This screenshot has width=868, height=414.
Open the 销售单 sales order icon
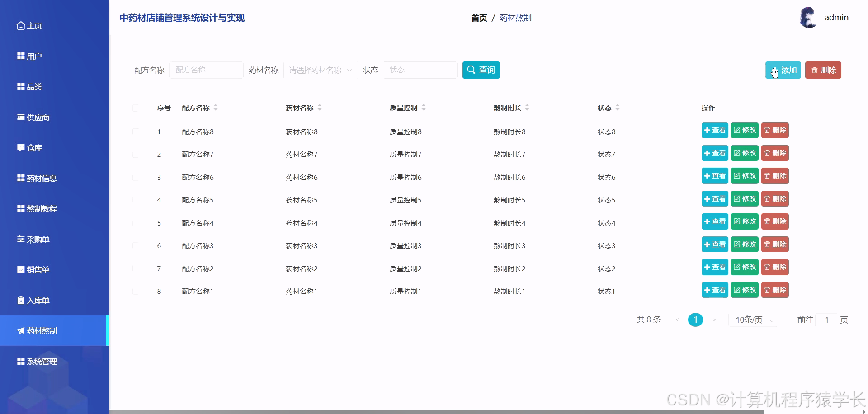coord(20,269)
